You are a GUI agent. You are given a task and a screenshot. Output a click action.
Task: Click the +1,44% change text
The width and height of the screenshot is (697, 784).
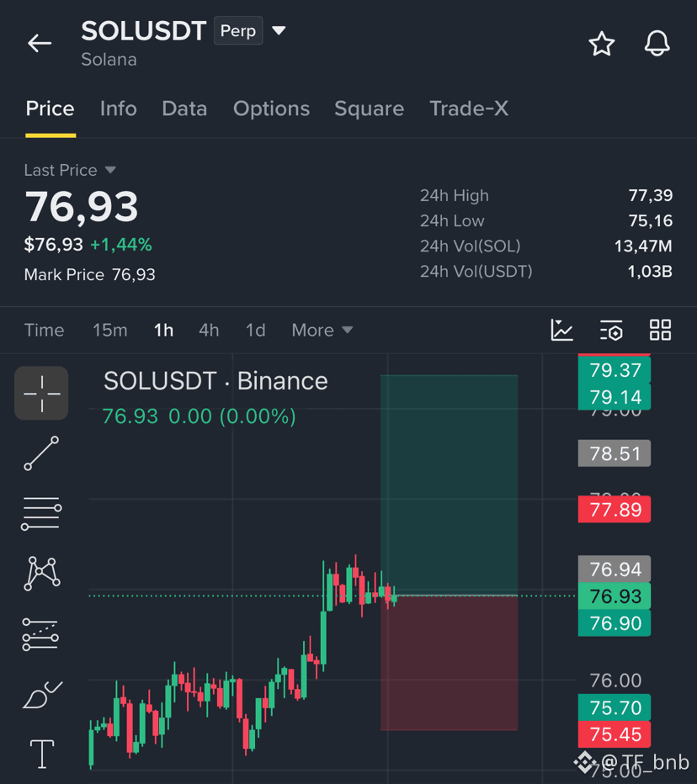[x=120, y=245]
